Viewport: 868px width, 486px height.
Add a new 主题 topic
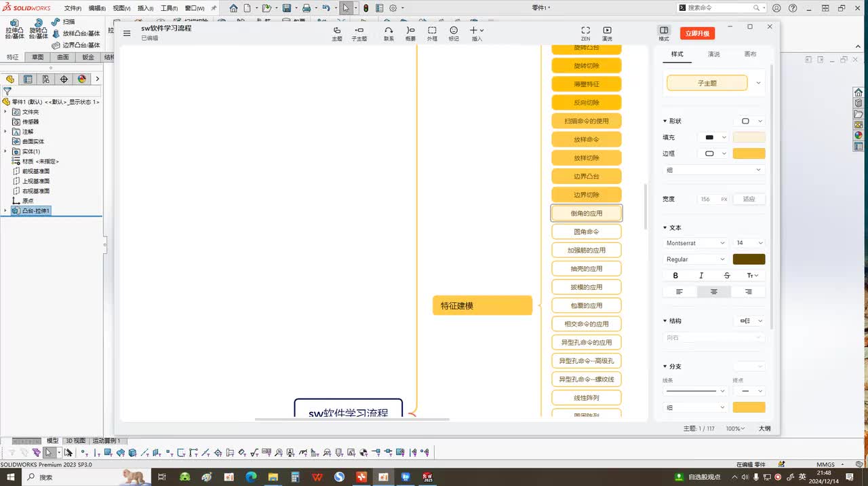coord(337,33)
